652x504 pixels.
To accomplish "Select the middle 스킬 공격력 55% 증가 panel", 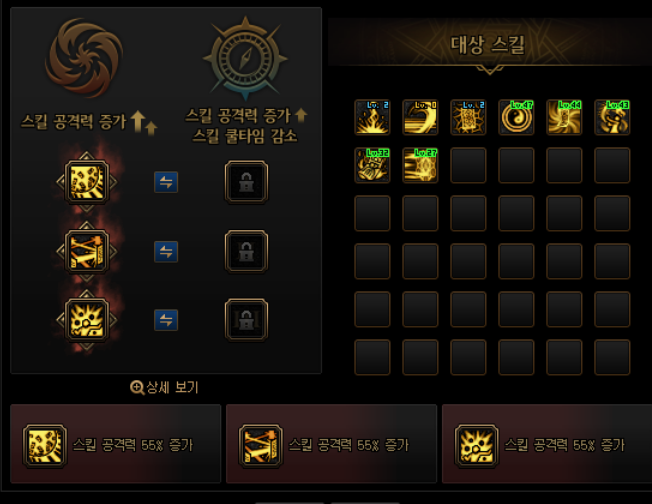I will (x=331, y=444).
